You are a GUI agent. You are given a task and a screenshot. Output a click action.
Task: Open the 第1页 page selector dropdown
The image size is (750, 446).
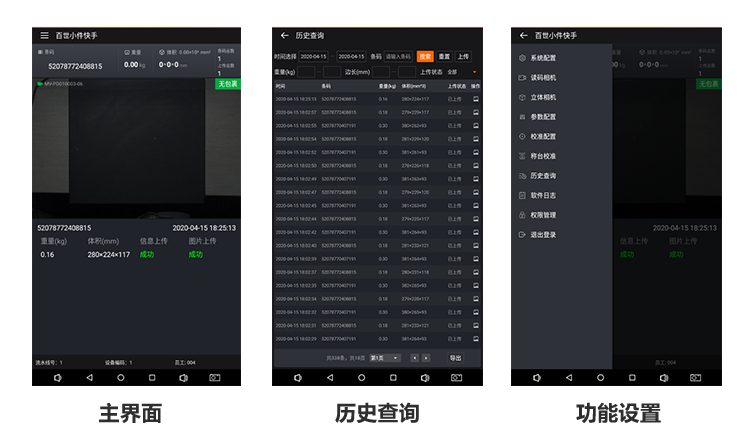[385, 357]
